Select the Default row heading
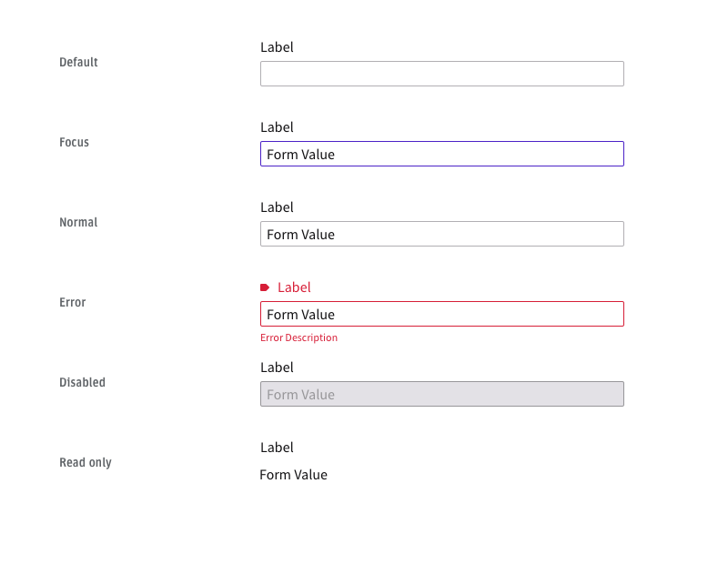Screen dimensions: 728x584 point(78,62)
